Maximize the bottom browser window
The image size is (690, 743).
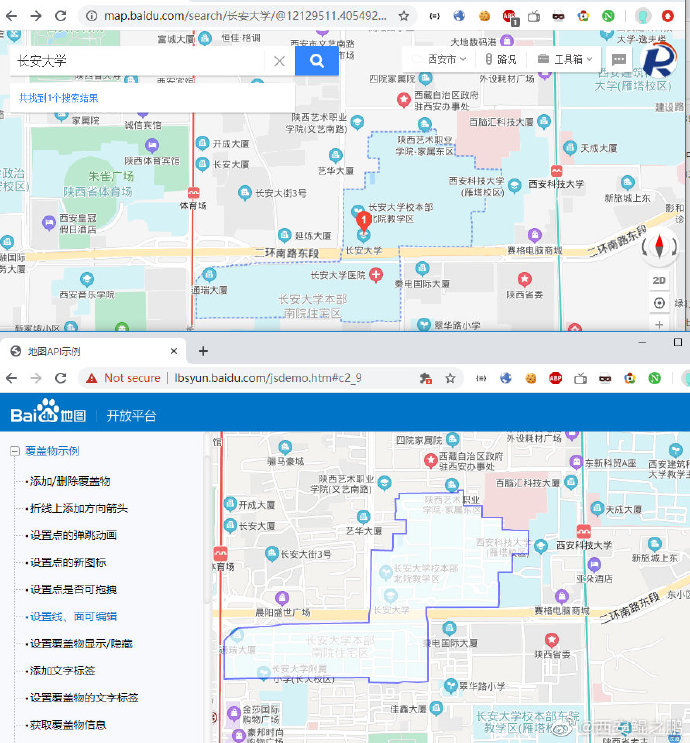click(678, 342)
